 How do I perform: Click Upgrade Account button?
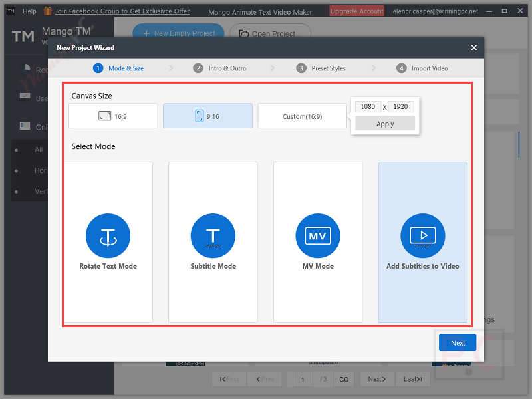356,11
